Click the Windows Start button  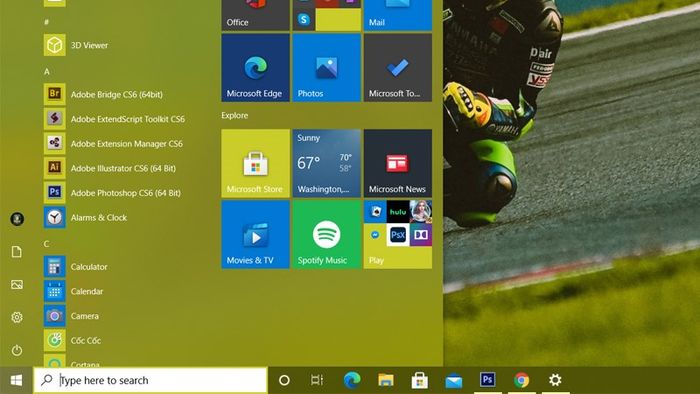pyautogui.click(x=17, y=380)
